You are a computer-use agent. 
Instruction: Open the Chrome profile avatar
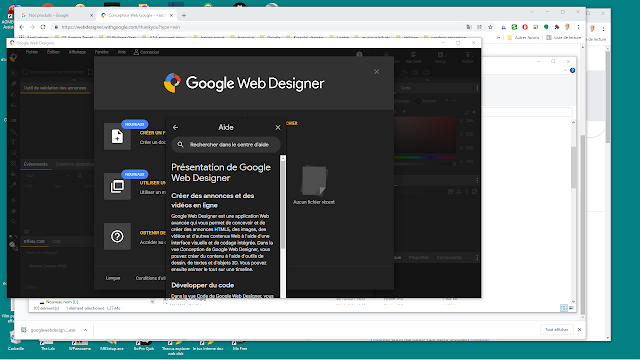(x=567, y=27)
